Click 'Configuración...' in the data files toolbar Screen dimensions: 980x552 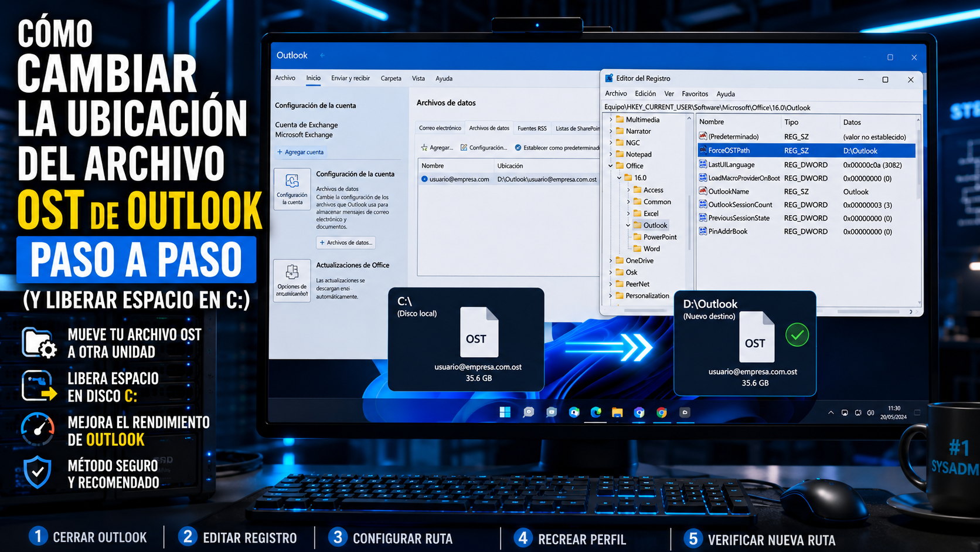tap(484, 148)
